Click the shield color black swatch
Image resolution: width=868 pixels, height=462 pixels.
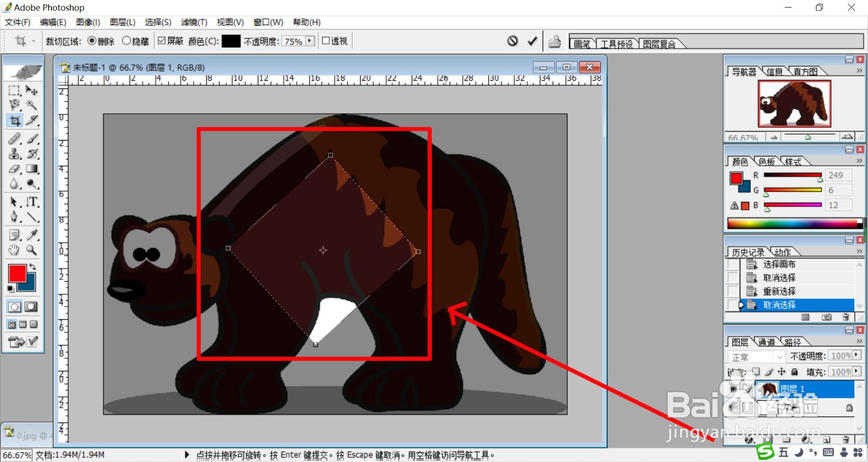pyautogui.click(x=231, y=41)
